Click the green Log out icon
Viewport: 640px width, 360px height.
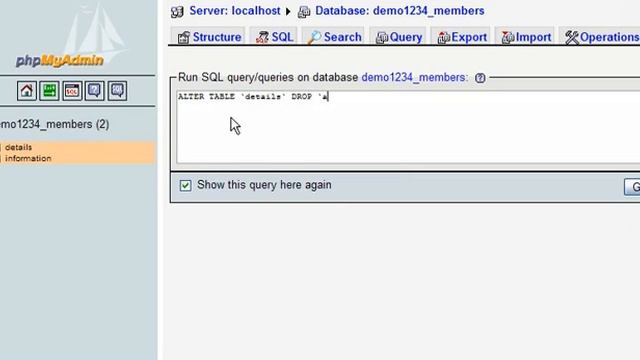49,91
